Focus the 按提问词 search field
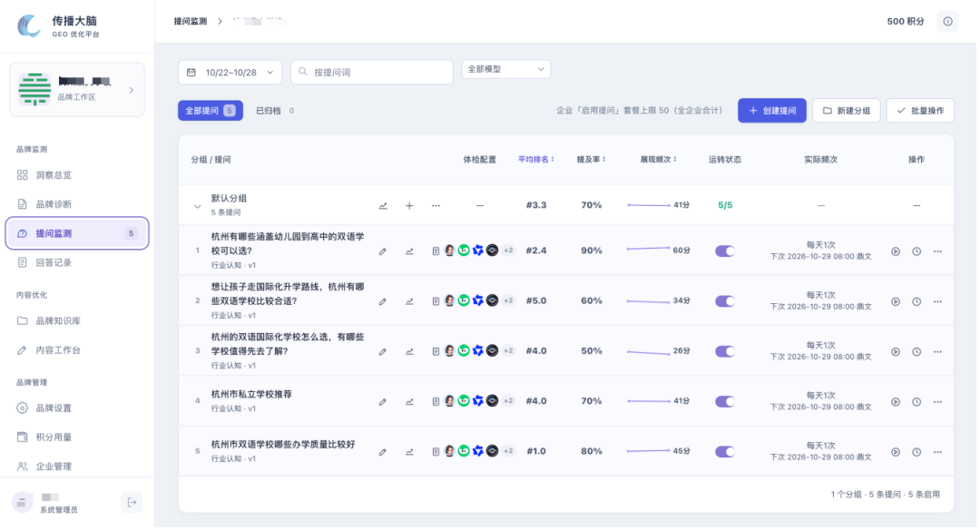 (x=373, y=73)
